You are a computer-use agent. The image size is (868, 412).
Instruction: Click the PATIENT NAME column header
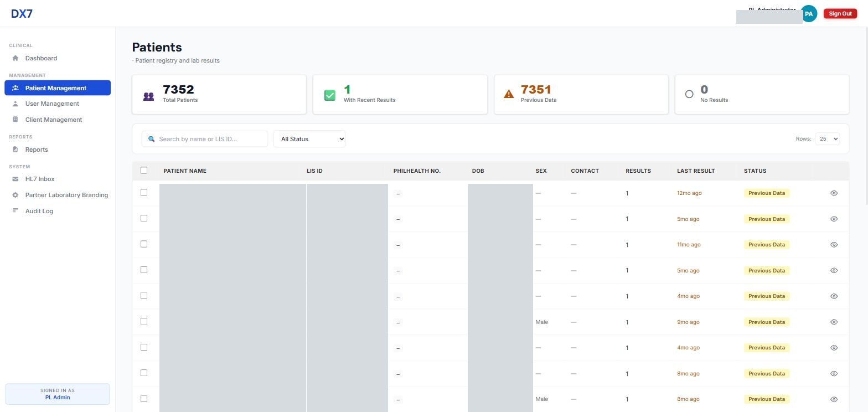[x=185, y=171]
